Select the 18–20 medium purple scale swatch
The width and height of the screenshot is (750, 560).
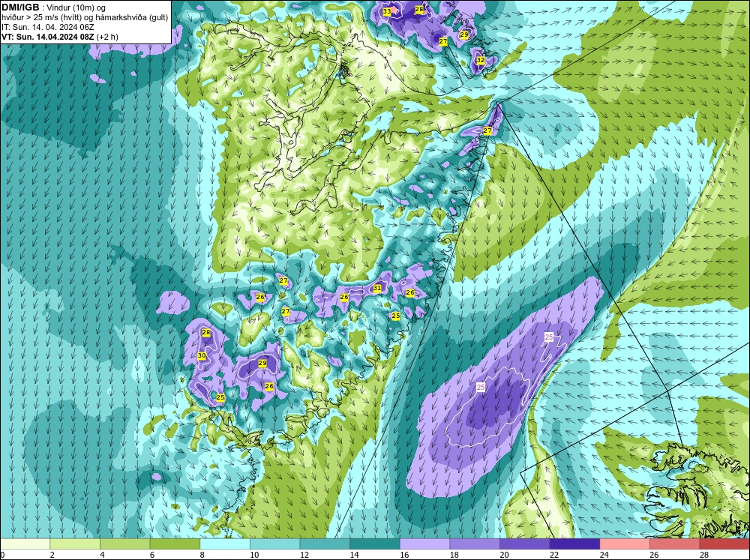click(x=475, y=544)
